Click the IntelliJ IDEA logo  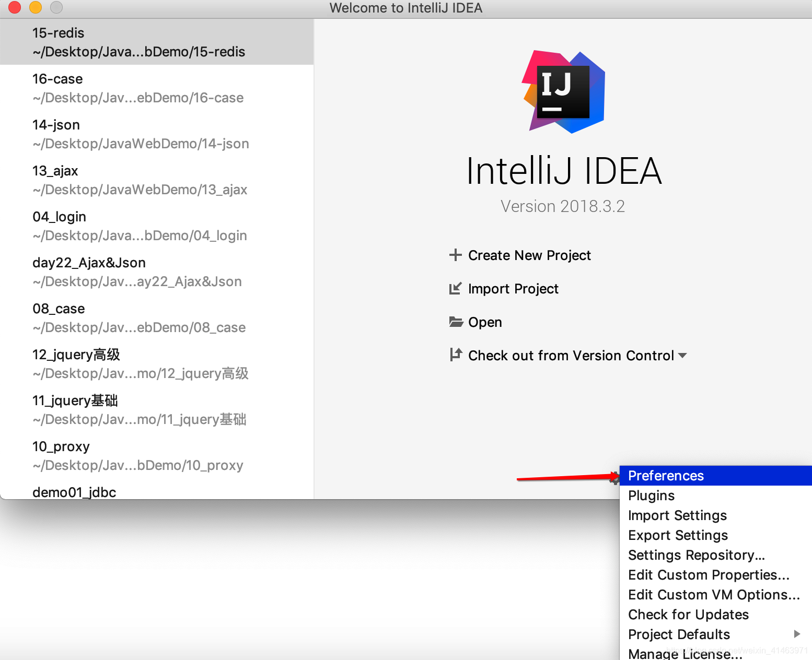pos(563,92)
